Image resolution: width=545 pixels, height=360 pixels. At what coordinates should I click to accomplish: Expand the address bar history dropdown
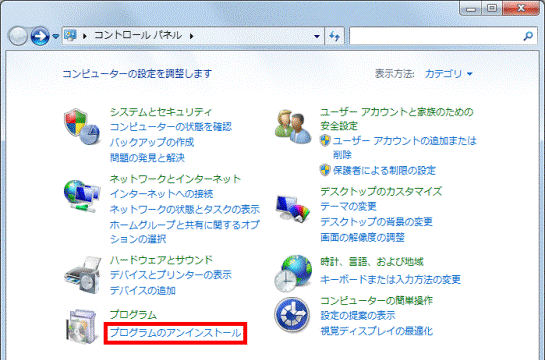317,36
